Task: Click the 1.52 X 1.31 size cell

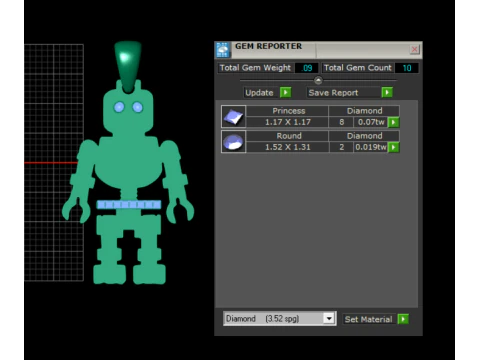Action: tap(288, 147)
